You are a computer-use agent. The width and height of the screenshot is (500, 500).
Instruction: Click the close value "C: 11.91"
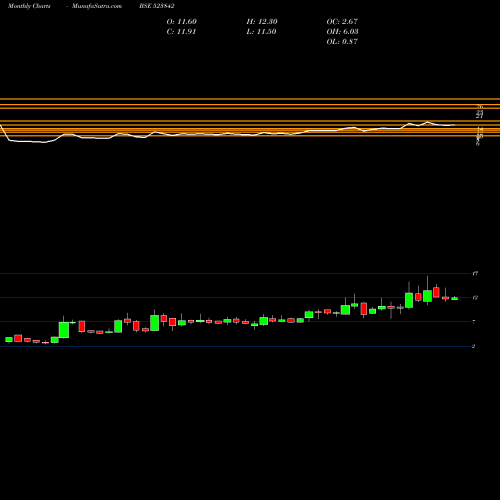181,32
